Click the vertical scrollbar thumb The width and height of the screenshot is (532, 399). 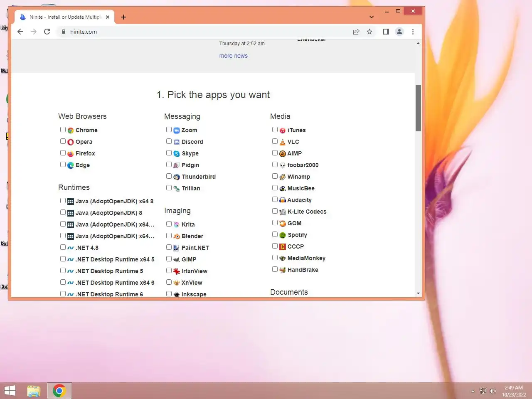click(x=418, y=108)
